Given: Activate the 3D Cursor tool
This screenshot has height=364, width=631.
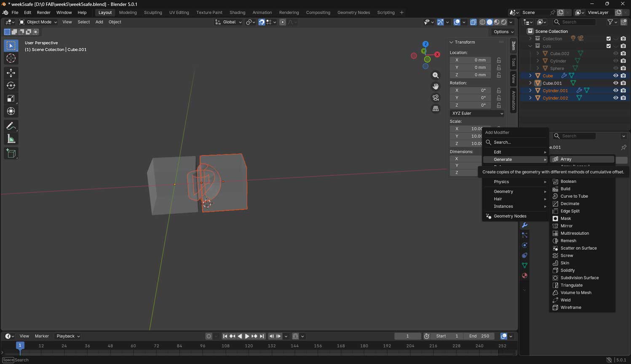Looking at the screenshot, I should click(x=11, y=58).
